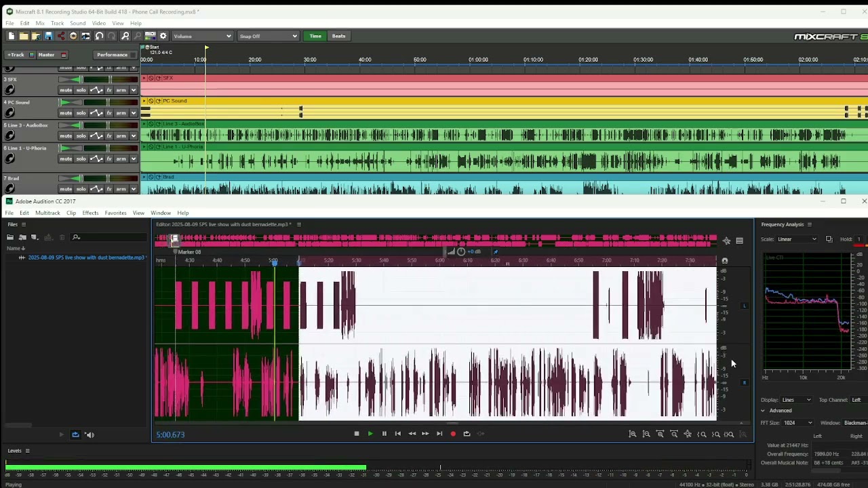
Task: Open the Volume automation type dropdown
Action: (x=202, y=36)
